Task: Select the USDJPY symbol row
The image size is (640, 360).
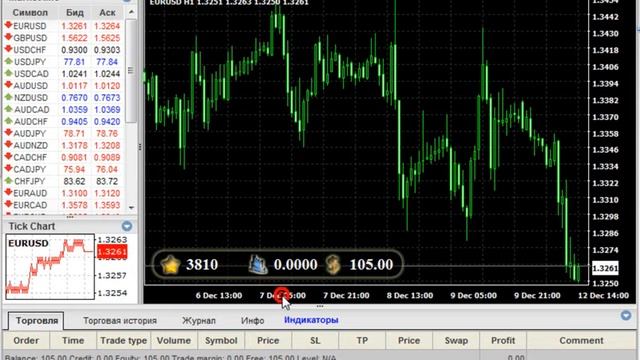Action: tap(63, 62)
